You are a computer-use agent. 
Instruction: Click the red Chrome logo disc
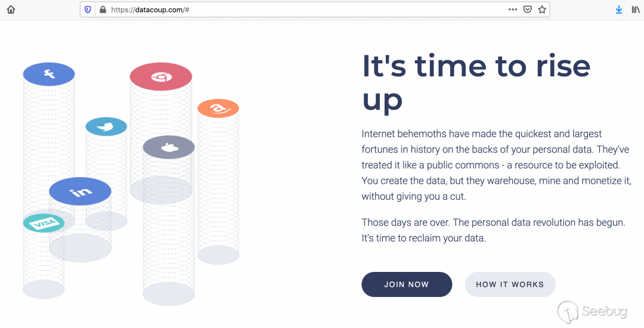[161, 77]
